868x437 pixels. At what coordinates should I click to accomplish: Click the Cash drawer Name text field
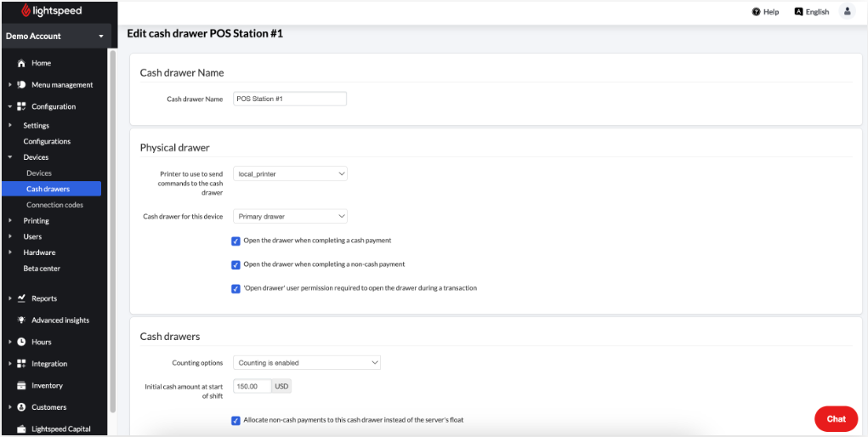pos(290,99)
